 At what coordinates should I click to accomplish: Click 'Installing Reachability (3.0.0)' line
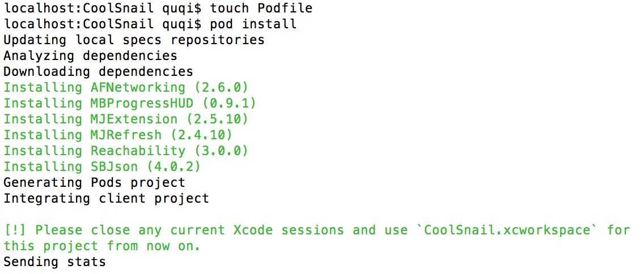pos(126,151)
